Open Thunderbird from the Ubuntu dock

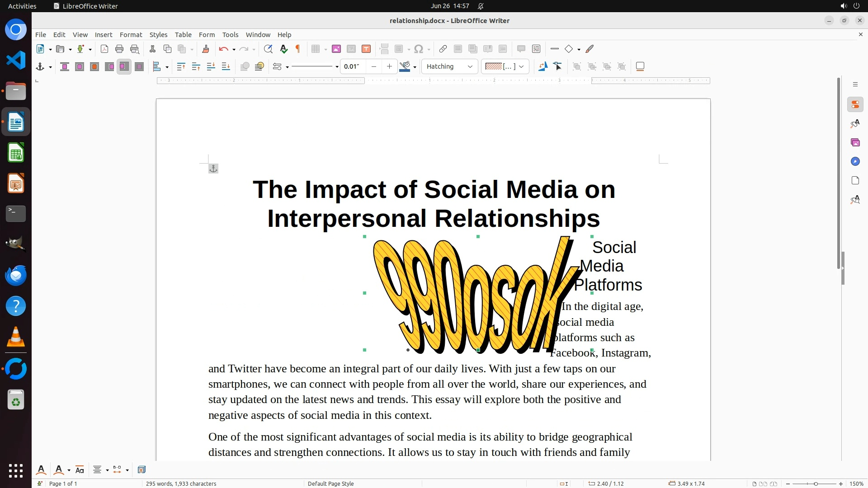tap(16, 275)
